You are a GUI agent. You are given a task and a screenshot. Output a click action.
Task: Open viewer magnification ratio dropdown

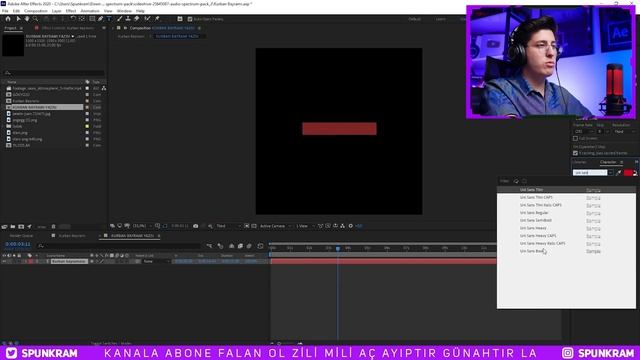click(142, 226)
